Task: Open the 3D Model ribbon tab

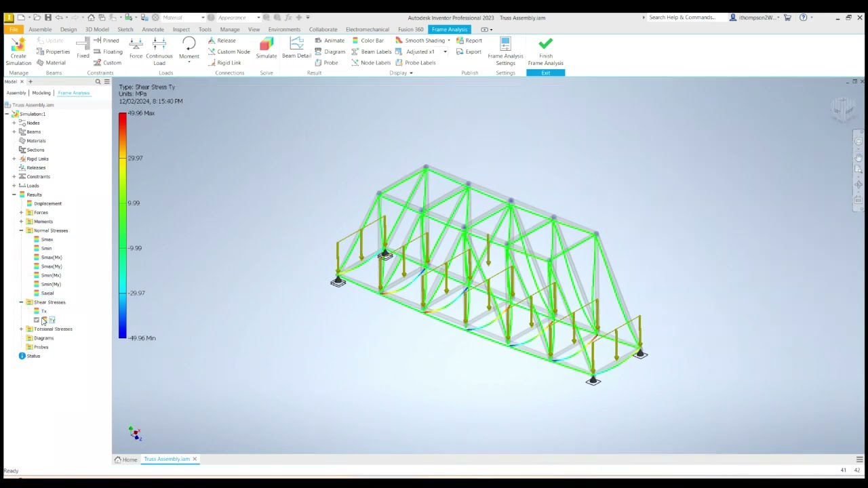Action: click(97, 29)
